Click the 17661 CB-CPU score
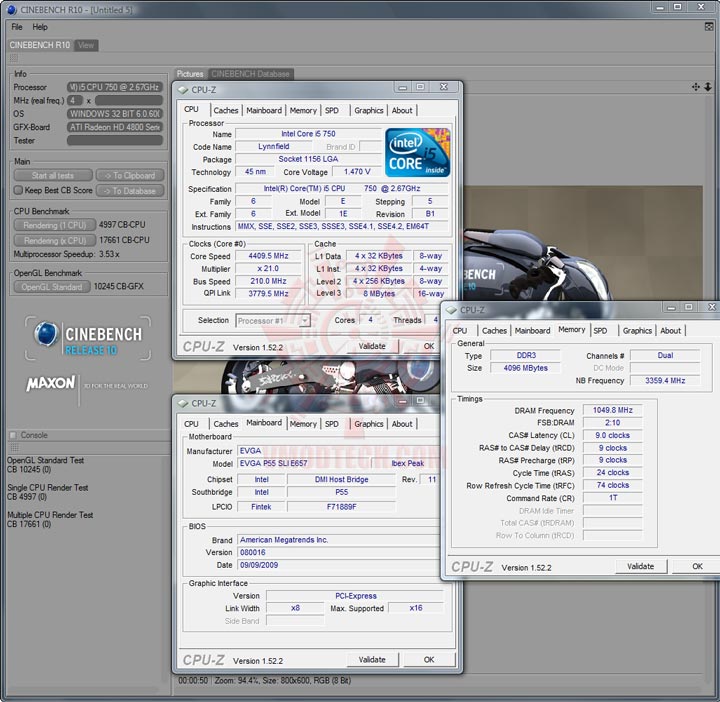This screenshot has height=702, width=720. (124, 240)
